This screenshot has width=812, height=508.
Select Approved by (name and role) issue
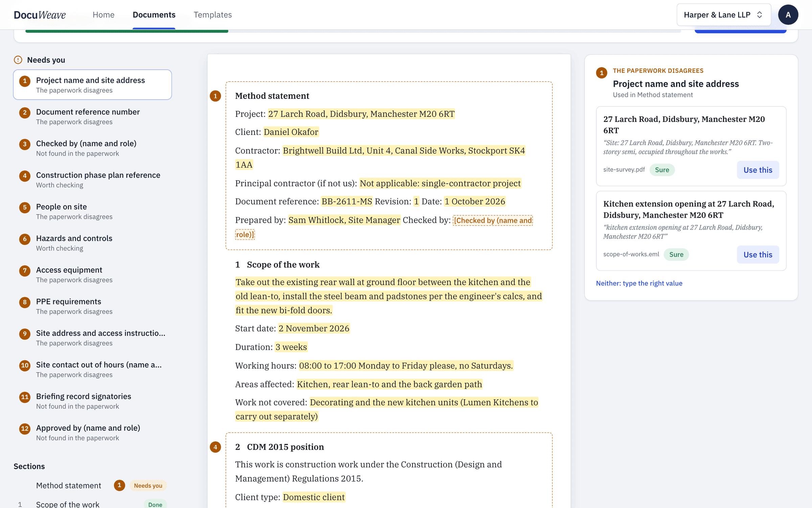pos(92,432)
